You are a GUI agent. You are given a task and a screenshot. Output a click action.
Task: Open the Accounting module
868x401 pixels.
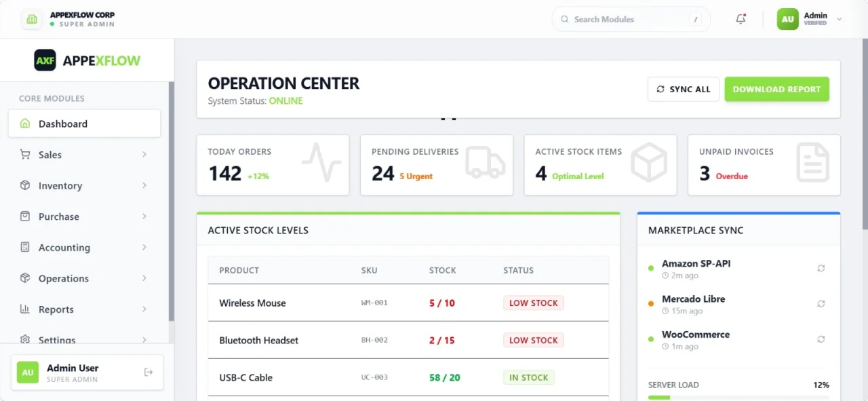(x=85, y=247)
